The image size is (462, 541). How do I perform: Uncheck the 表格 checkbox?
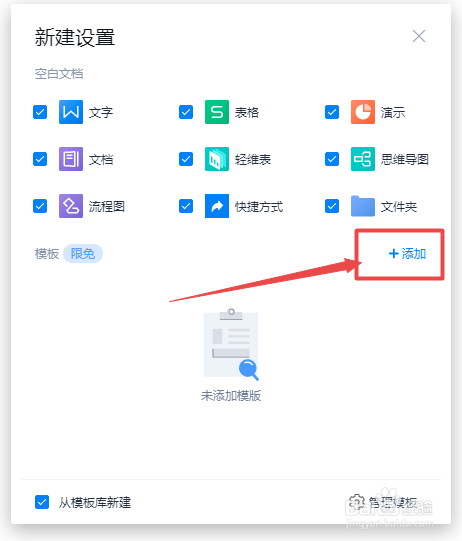(186, 112)
